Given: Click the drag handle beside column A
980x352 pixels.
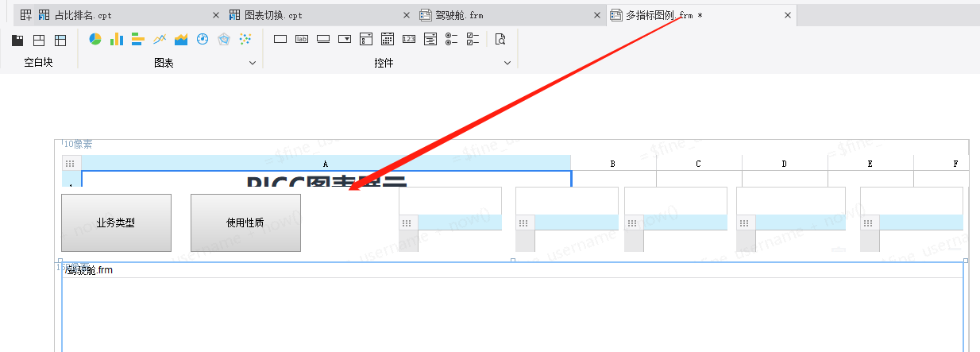Looking at the screenshot, I should click(70, 163).
